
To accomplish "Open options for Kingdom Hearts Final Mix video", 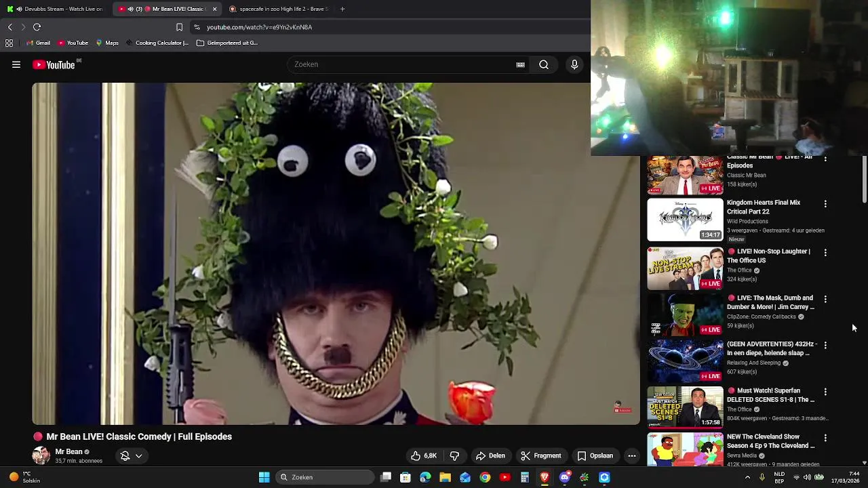I will [825, 203].
